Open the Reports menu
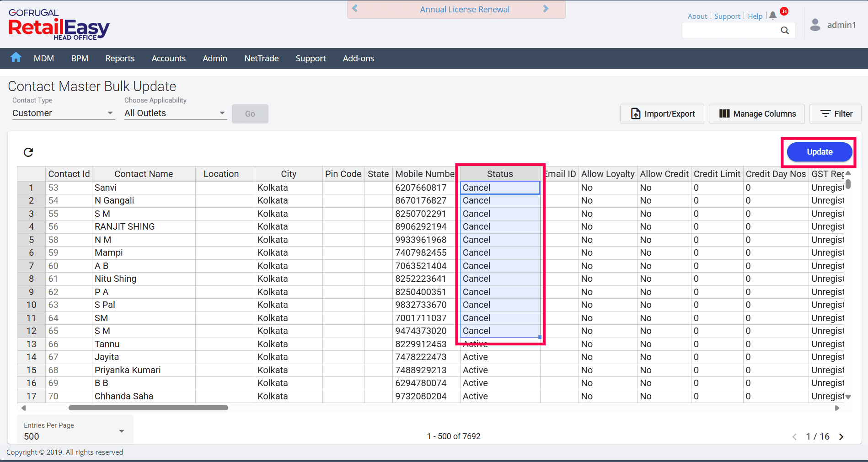868x462 pixels. [x=120, y=59]
